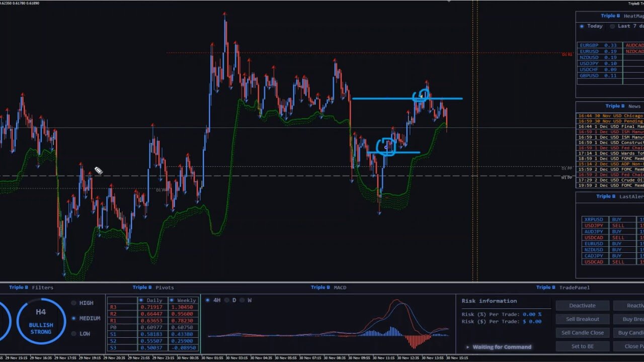Select the LOW filter radio option
The image size is (644, 362).
(74, 333)
